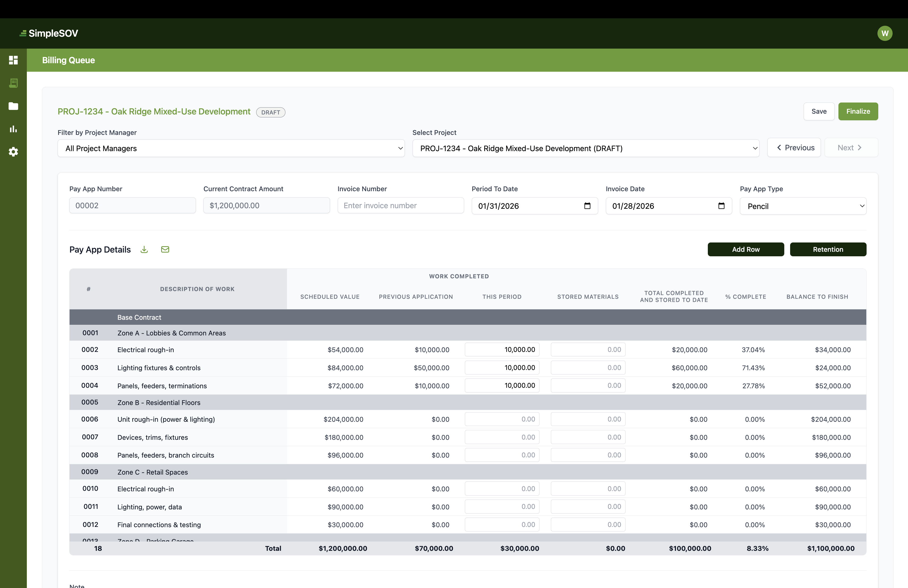Screen dimensions: 908x588
Task: Open settings with the gear icon
Action: [13, 152]
